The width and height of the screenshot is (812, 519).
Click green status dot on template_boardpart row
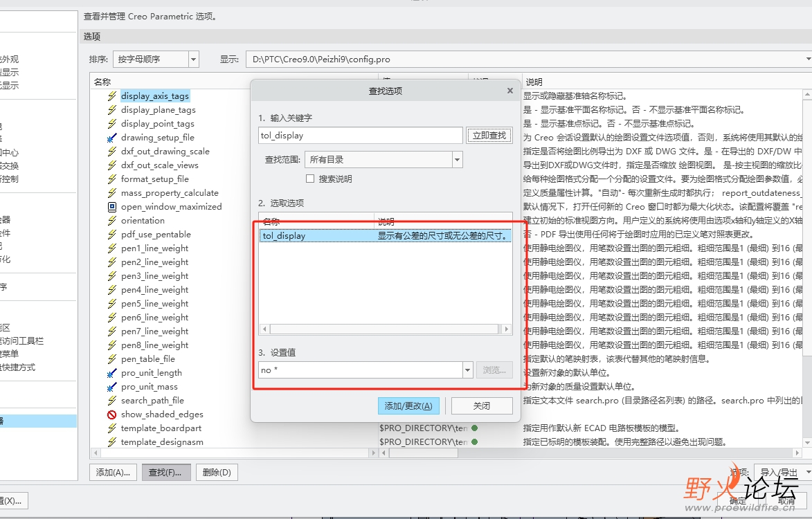474,428
